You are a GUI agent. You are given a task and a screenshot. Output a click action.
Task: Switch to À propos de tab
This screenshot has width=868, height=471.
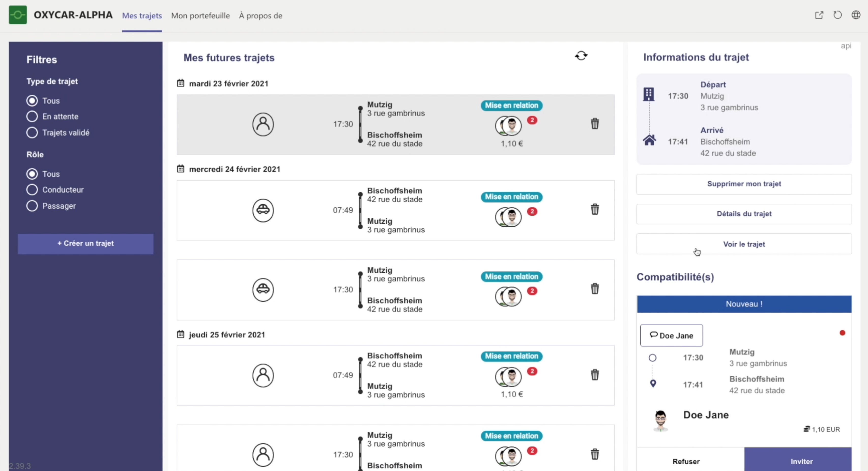(261, 16)
